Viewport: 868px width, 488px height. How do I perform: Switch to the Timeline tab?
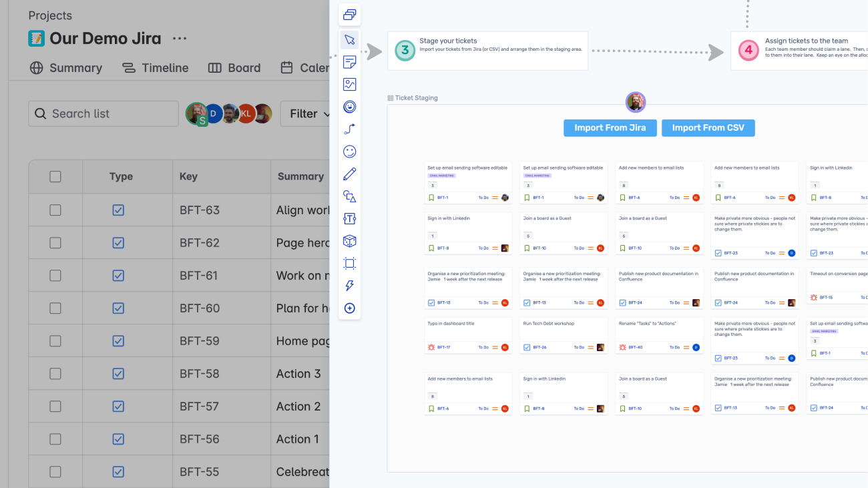(155, 68)
